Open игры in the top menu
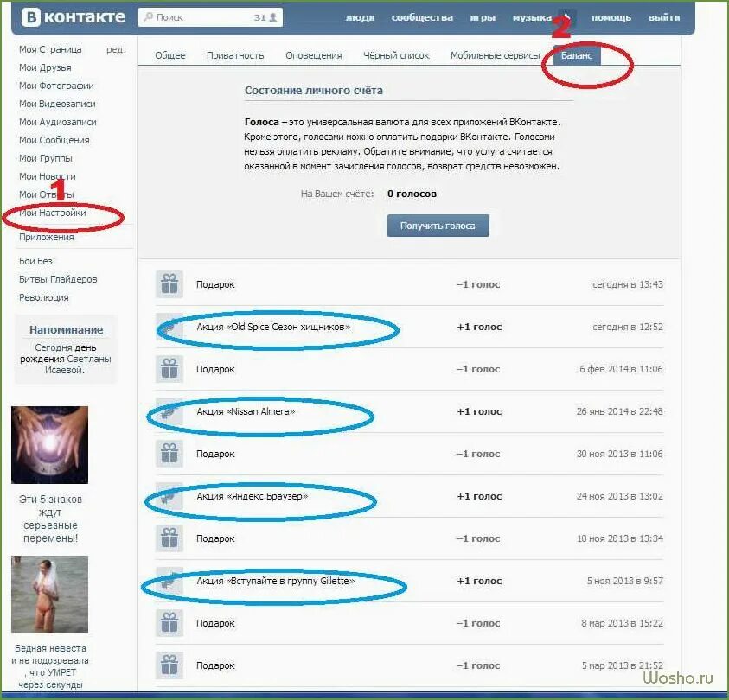Viewport: 729px width, 700px height. [483, 17]
